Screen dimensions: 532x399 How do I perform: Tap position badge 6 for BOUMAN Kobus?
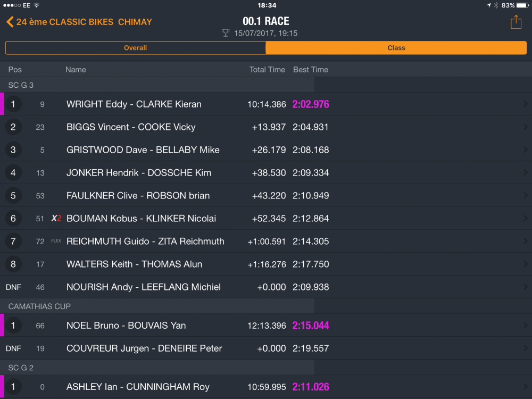pyautogui.click(x=13, y=218)
